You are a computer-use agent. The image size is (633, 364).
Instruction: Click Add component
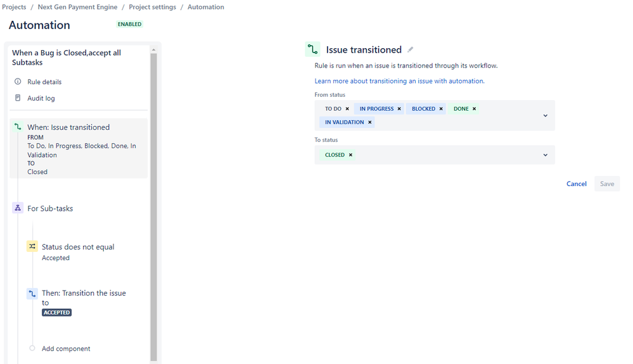(66, 349)
